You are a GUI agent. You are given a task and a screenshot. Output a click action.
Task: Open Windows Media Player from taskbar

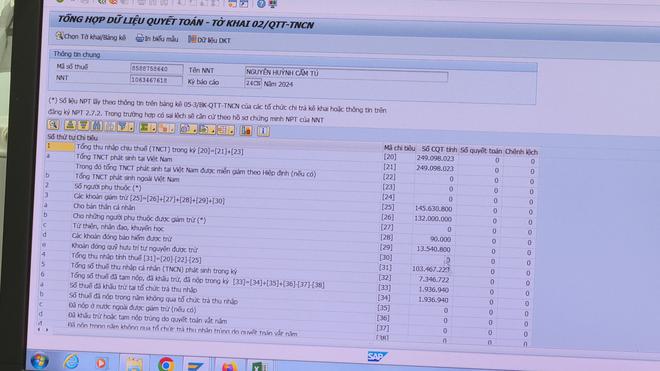101,363
